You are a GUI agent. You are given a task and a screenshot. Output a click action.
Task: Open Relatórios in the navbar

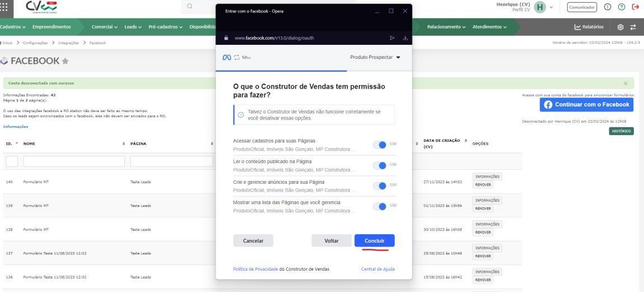(589, 27)
